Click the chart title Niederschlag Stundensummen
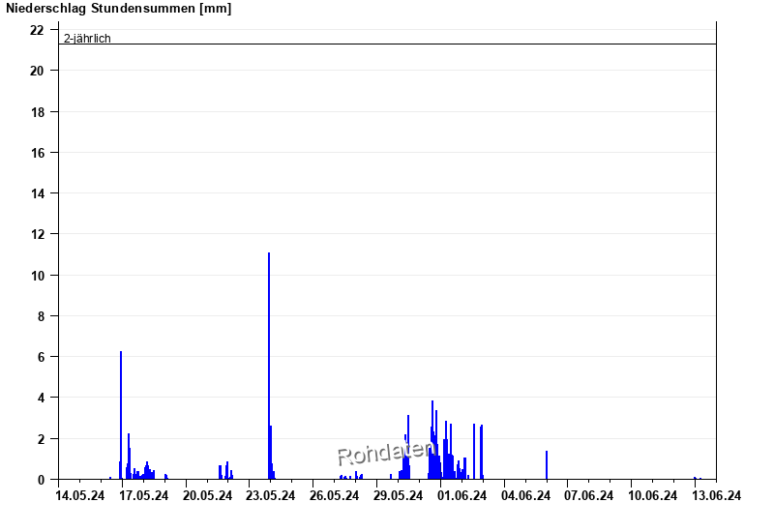This screenshot has width=774, height=532. click(118, 9)
